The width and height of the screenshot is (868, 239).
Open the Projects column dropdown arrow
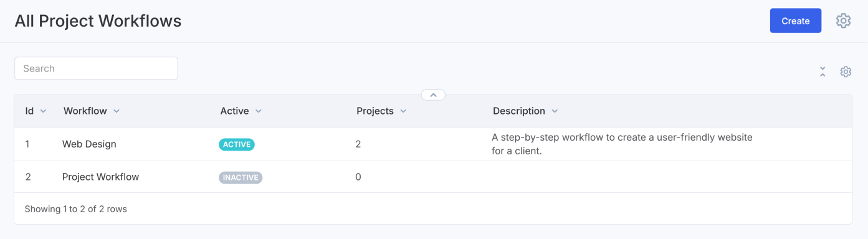(403, 111)
